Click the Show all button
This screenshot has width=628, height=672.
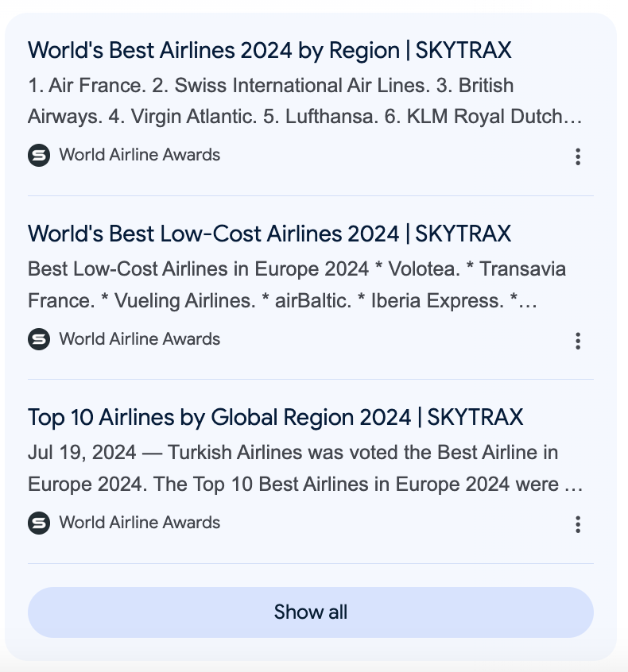pos(311,612)
